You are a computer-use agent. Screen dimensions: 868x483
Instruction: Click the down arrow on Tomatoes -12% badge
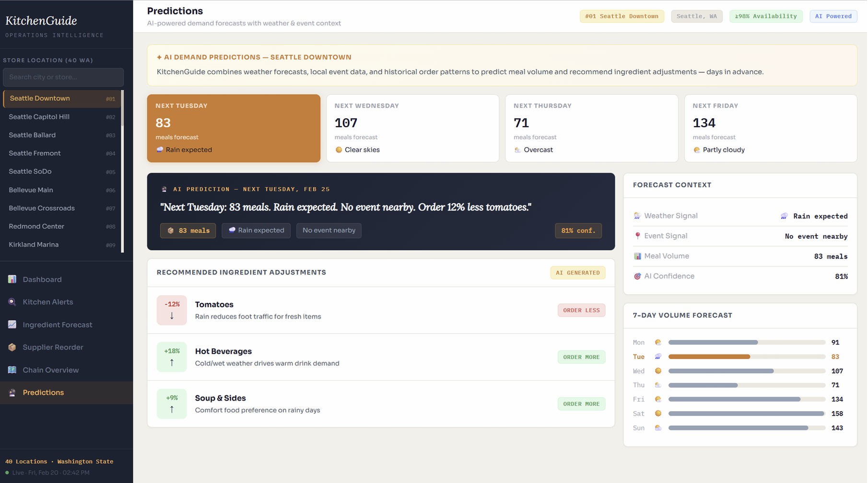click(x=172, y=316)
